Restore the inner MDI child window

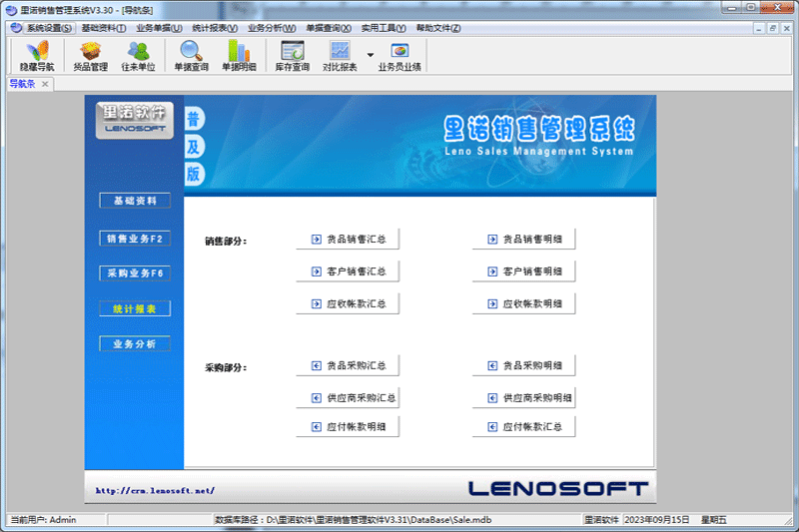(x=772, y=29)
